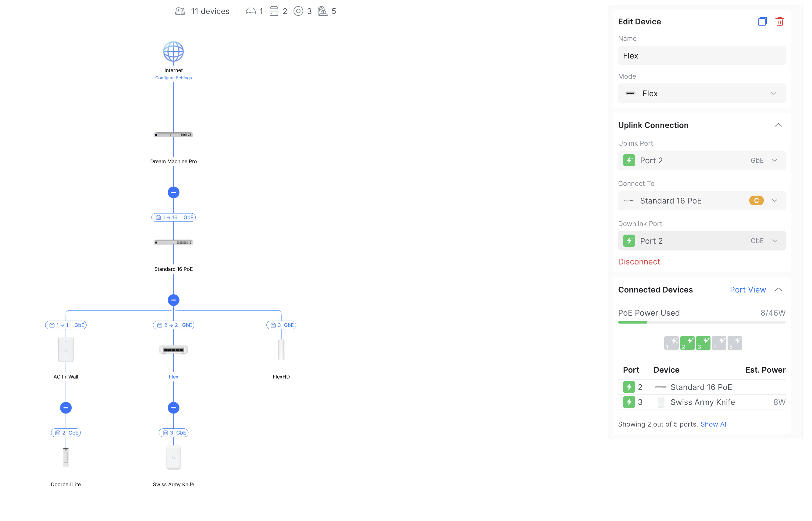Click the 8/46W power value
Viewport: 812px width, 521px height.
[x=773, y=313]
